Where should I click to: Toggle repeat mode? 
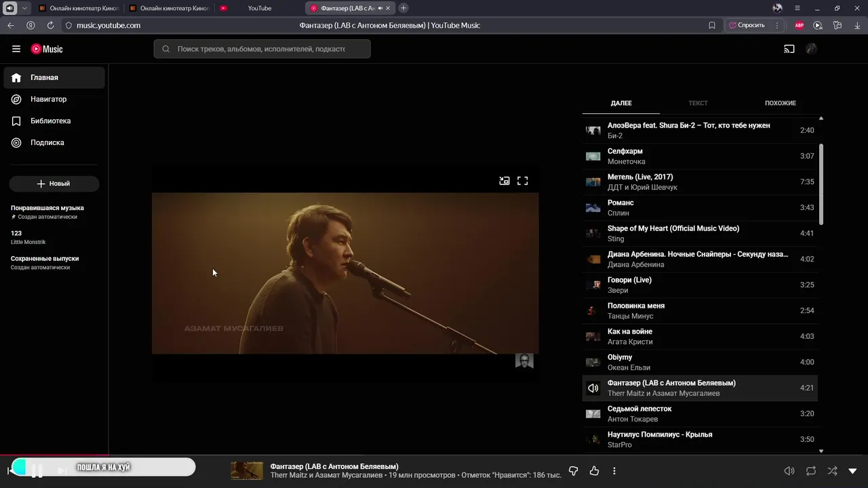[x=811, y=470]
